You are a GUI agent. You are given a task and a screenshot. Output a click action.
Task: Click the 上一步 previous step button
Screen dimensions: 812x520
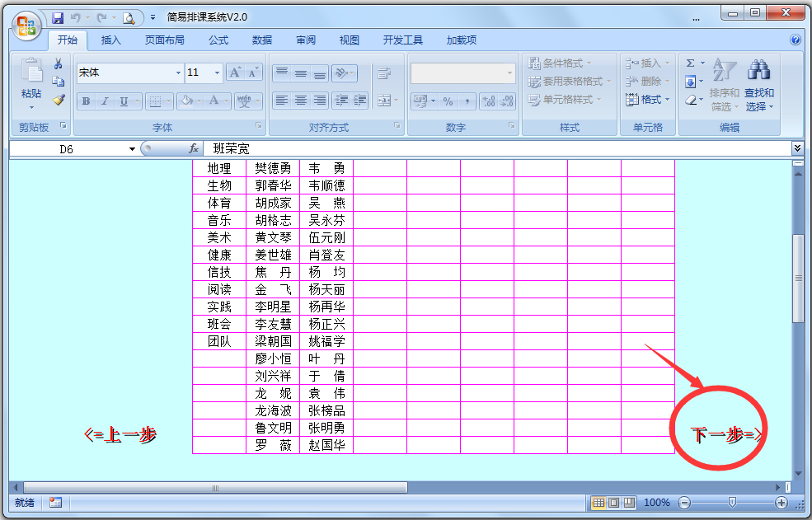[x=120, y=434]
